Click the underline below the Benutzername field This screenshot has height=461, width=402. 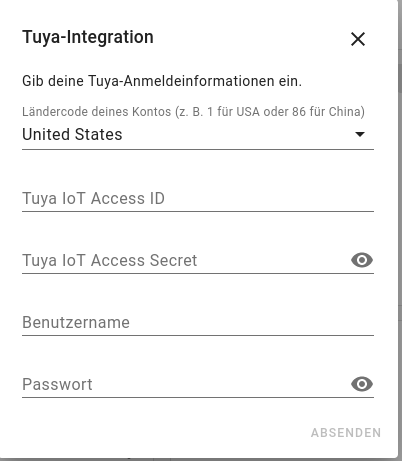(198, 335)
